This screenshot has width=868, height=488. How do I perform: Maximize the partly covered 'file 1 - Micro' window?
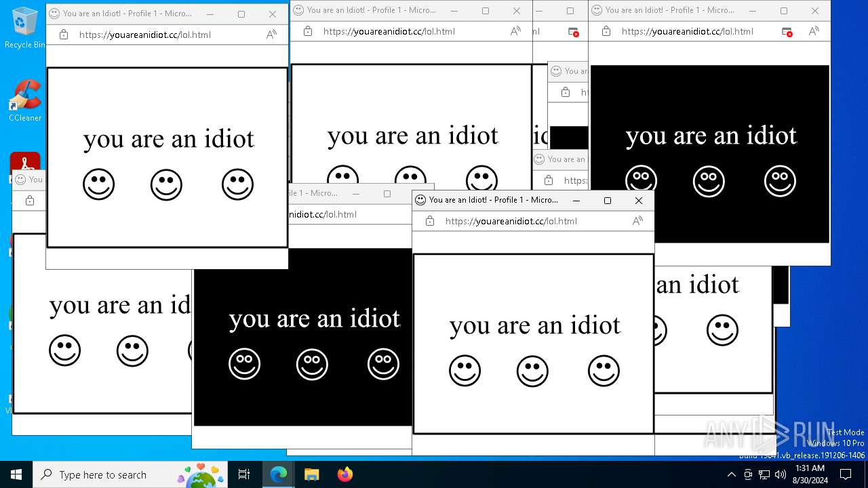[387, 193]
